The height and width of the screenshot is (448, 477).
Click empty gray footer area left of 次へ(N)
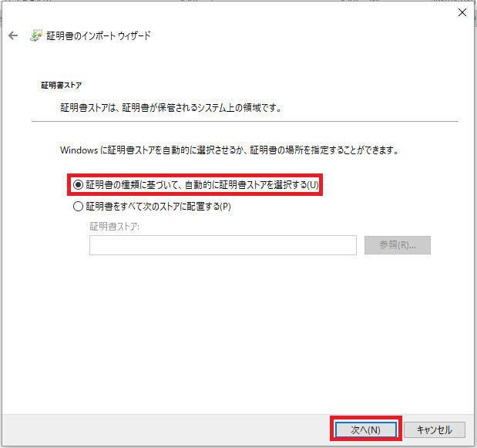[x=170, y=429]
